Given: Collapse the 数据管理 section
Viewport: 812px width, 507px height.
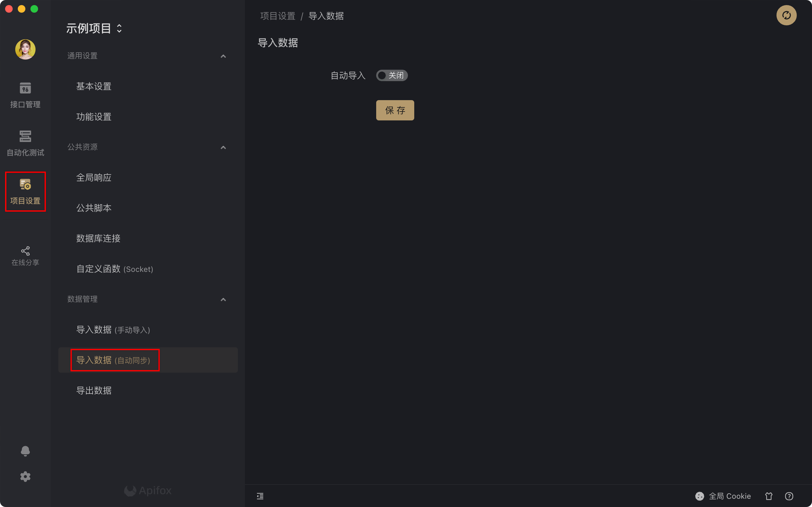Looking at the screenshot, I should (223, 299).
